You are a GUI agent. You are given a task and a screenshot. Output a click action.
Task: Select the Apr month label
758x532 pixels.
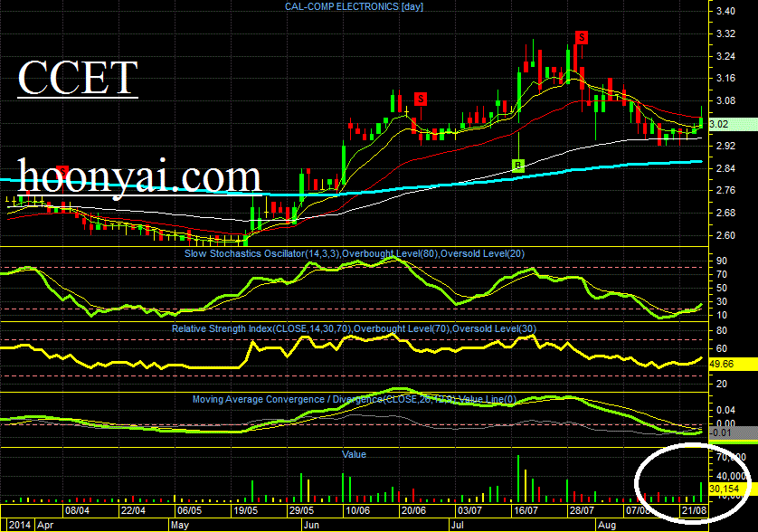(45, 526)
